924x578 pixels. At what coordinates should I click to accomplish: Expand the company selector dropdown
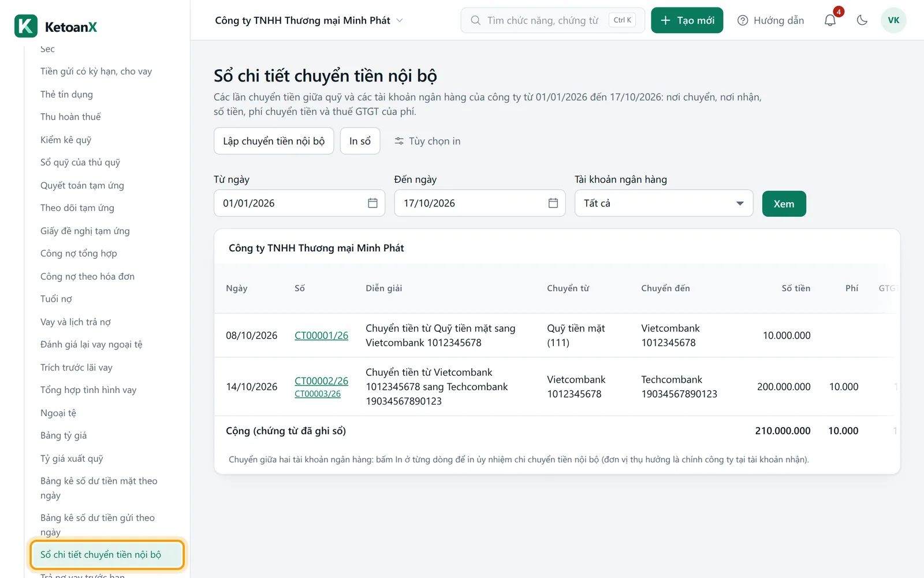pos(309,20)
